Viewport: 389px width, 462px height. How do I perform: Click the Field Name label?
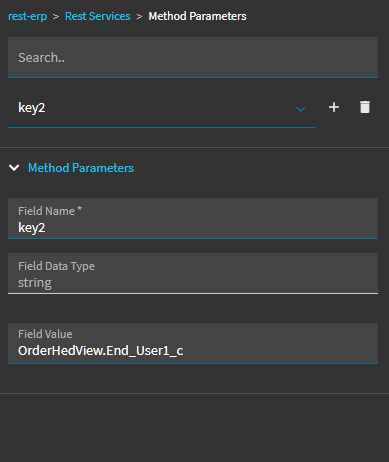click(50, 211)
